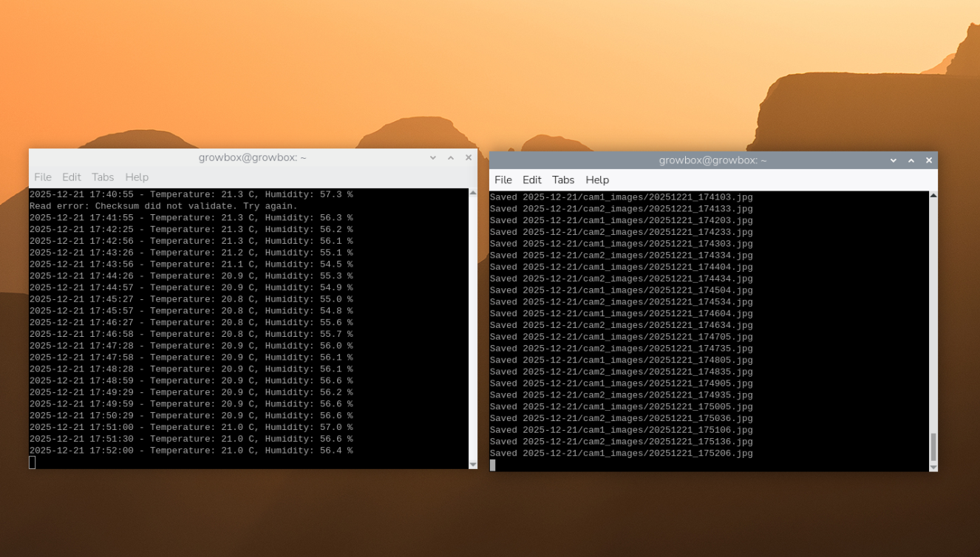Click scroll-up arrow in saved images terminal
Viewport: 980px width, 557px height.
point(933,196)
